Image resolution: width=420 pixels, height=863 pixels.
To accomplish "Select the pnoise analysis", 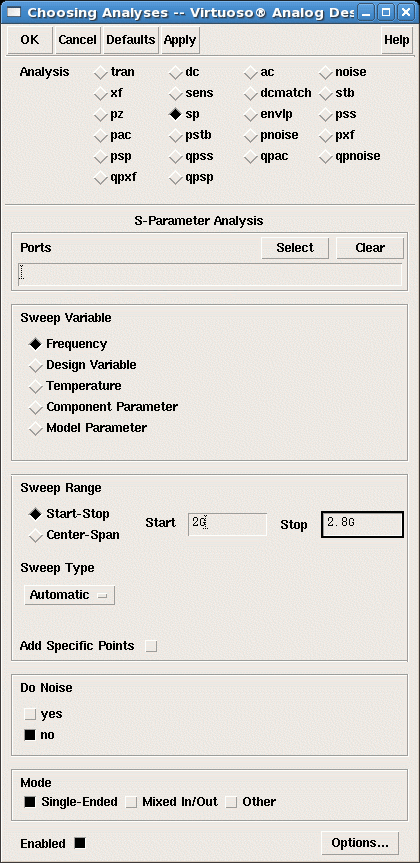I will tap(250, 136).
